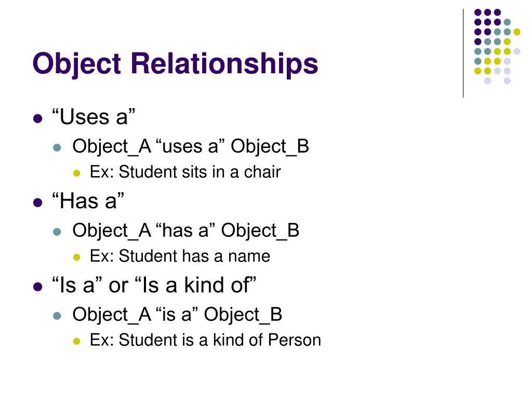
Task: Click the line Object_A "uses a" Object_B
Action: tap(191, 147)
